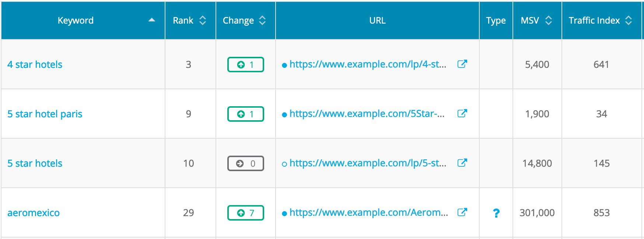Select the Keyword column header
The height and width of the screenshot is (239, 644).
coord(75,20)
